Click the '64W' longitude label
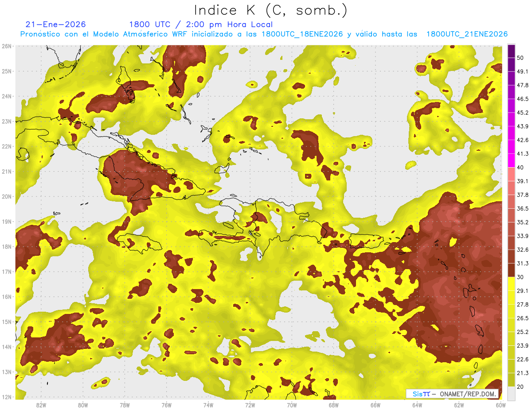Screen dimensions: 532x411 [417, 405]
